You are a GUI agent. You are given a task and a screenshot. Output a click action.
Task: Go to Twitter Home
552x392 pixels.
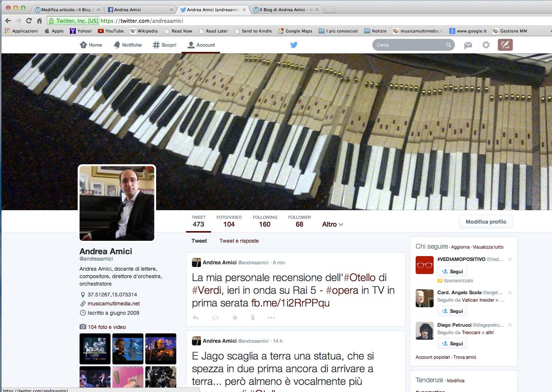coord(91,45)
